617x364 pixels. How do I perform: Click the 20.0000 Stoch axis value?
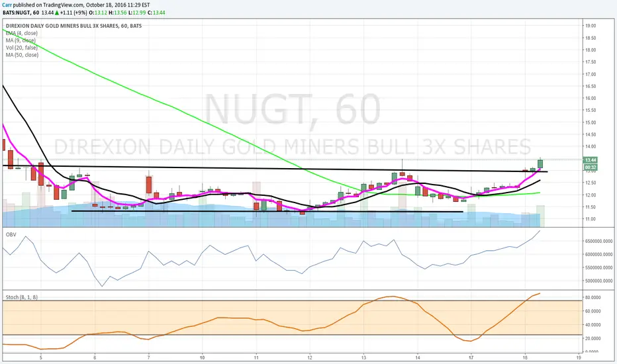click(x=593, y=338)
